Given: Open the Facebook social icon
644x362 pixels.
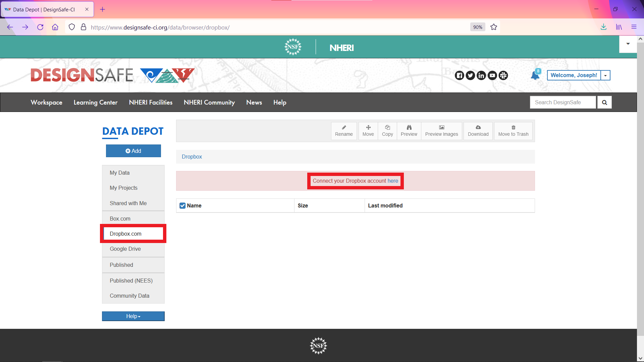Looking at the screenshot, I should point(460,75).
